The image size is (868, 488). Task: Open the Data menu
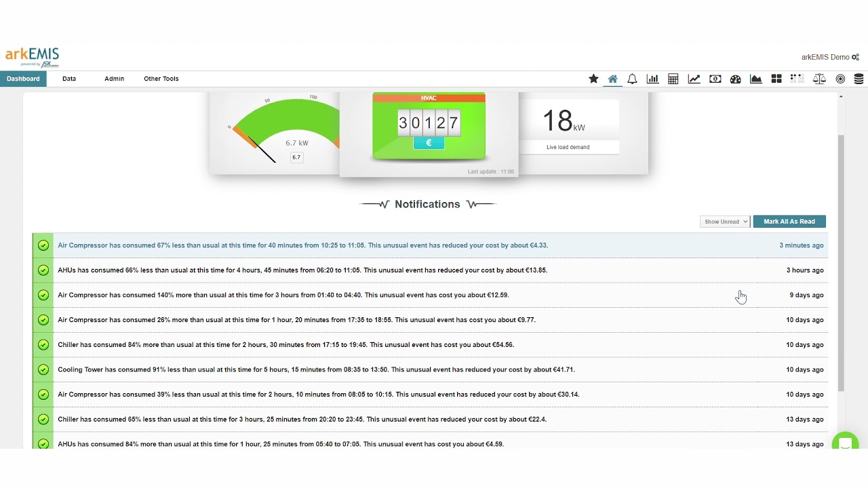pos(69,79)
